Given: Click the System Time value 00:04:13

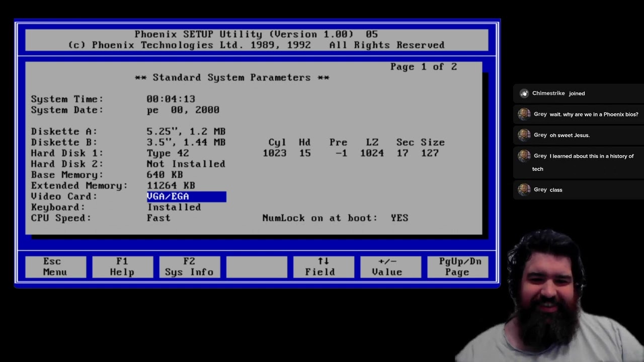Looking at the screenshot, I should tap(171, 99).
